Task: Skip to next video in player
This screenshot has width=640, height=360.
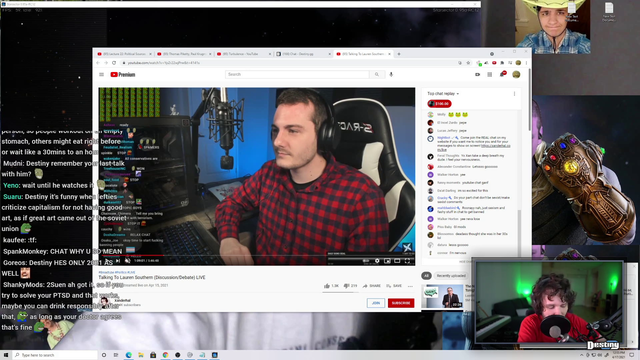Action: (x=118, y=261)
